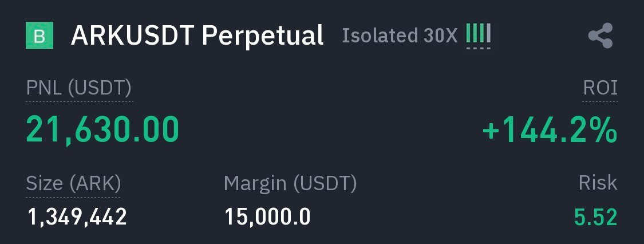Viewport: 644px width, 244px height.
Task: Click the green B buy-side icon
Action: coord(39,36)
